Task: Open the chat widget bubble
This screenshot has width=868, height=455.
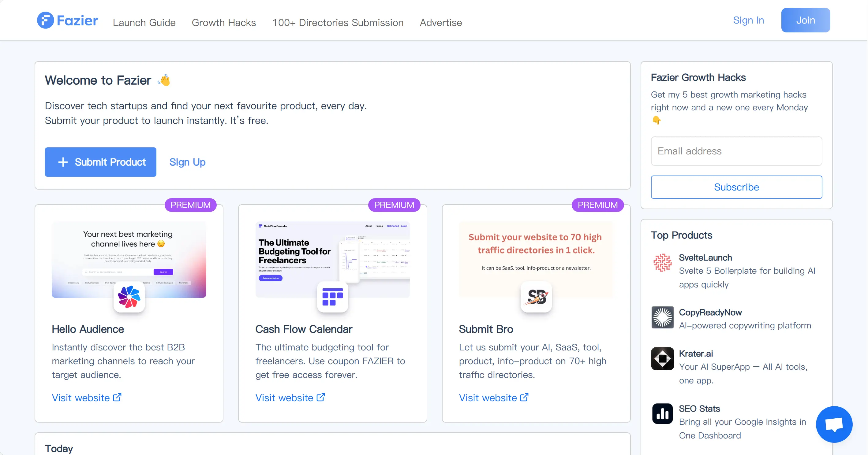Action: click(x=834, y=424)
